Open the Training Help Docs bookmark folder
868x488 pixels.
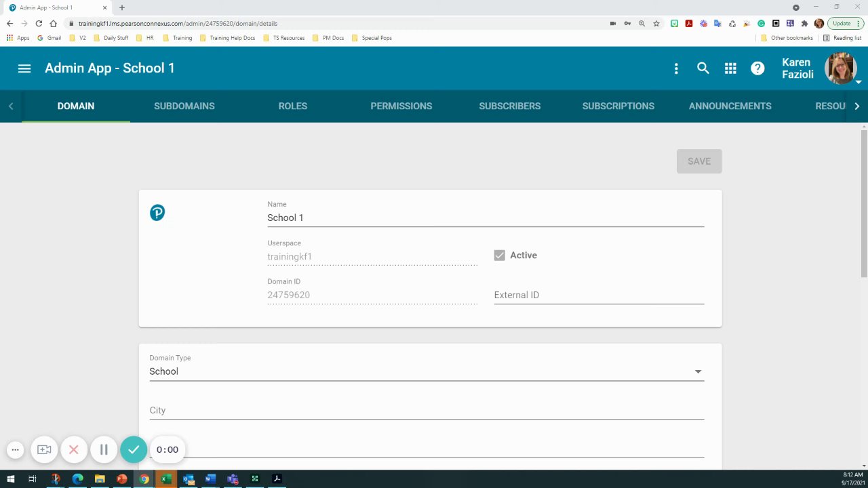227,38
